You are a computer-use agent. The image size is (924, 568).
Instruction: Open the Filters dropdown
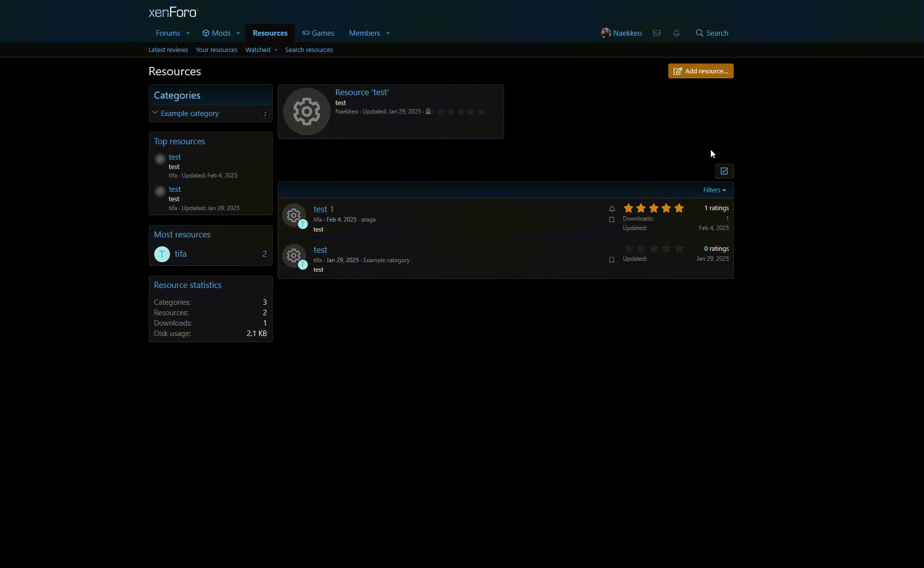point(714,190)
